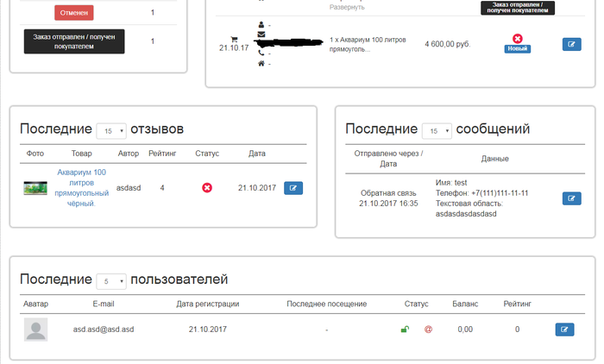Toggle the green unlock status icon for the user

404,329
